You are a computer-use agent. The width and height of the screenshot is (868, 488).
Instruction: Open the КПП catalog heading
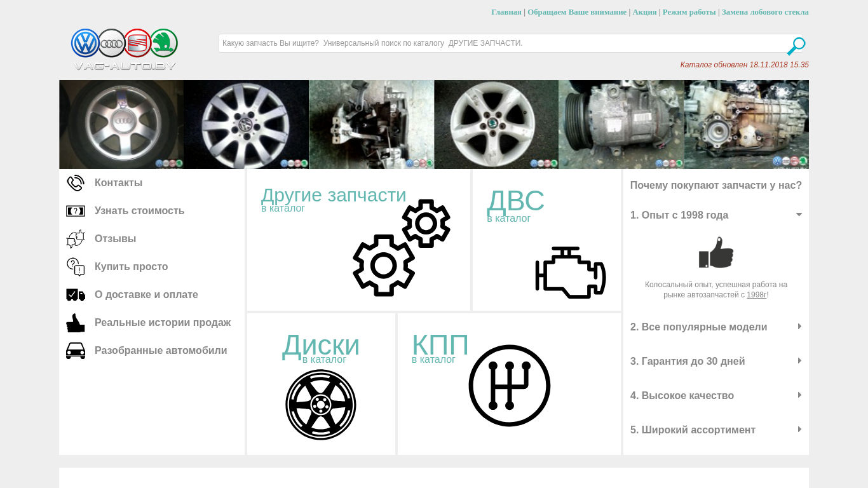pos(440,345)
